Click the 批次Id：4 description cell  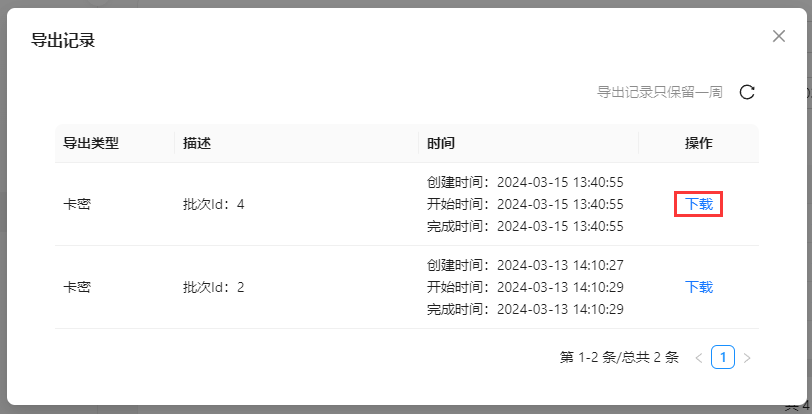click(213, 204)
